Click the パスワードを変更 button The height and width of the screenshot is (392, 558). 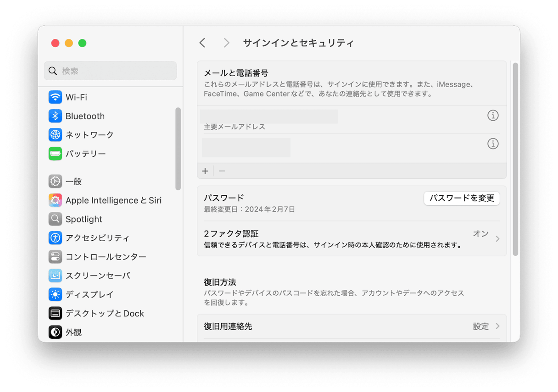click(462, 198)
